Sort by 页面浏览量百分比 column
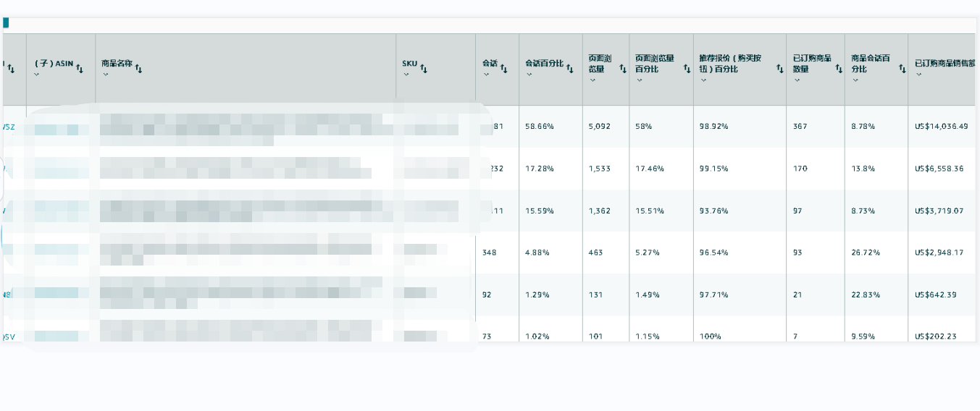Image resolution: width=980 pixels, height=411 pixels. (685, 69)
